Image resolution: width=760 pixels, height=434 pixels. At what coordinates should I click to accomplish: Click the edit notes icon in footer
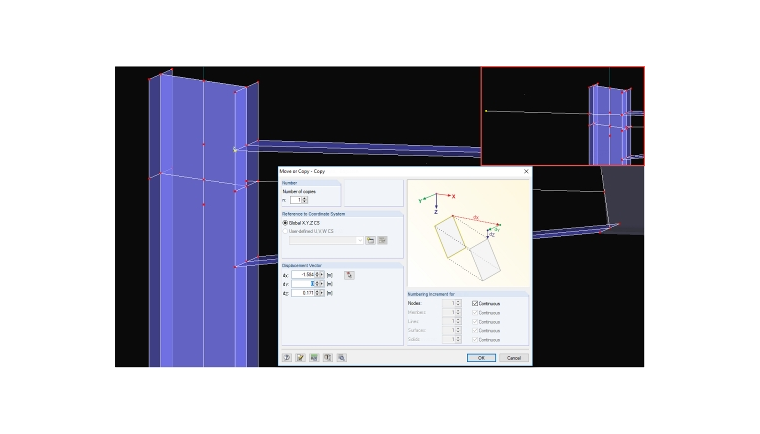coord(301,357)
